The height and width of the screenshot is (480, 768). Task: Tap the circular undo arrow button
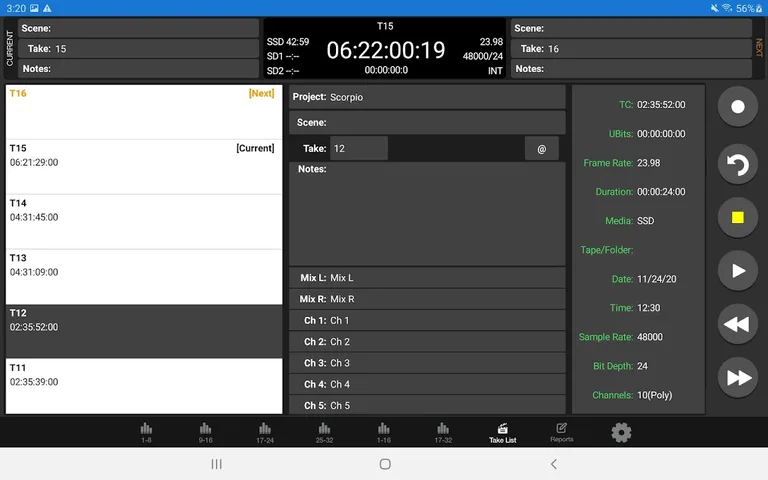738,164
